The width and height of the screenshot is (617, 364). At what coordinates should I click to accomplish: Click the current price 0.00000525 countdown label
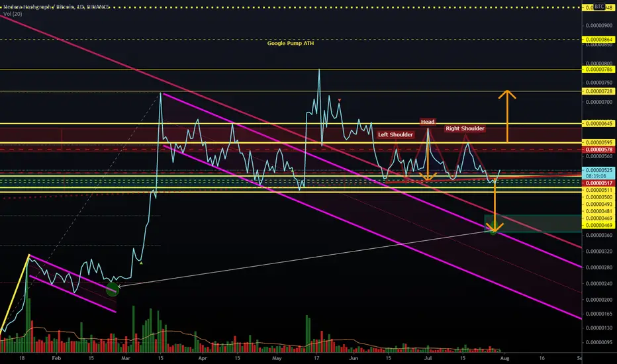coord(598,173)
